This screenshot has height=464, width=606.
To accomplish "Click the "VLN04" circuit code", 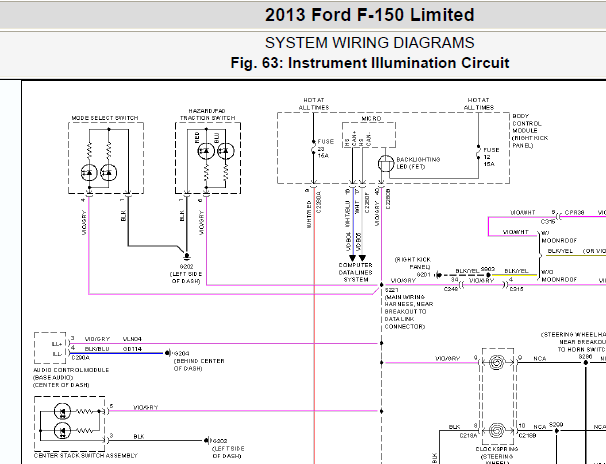I will point(132,339).
